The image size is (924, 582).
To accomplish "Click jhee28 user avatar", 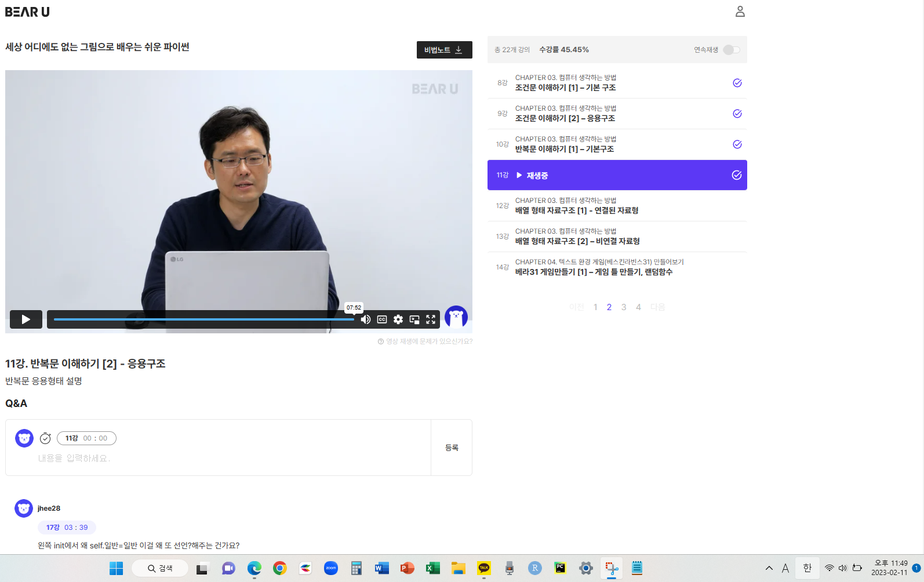I will tap(24, 508).
